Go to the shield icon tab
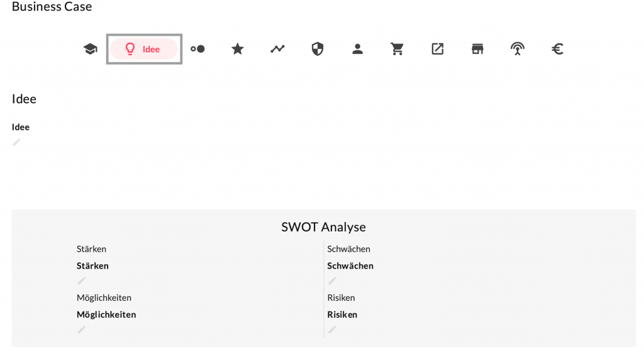Viewport: 644px width, 358px height. click(318, 49)
